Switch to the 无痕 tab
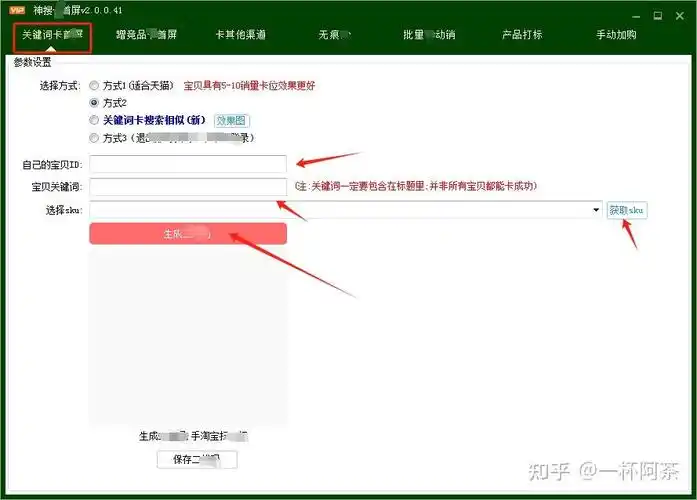Viewport: 697px width, 500px height. 335,35
